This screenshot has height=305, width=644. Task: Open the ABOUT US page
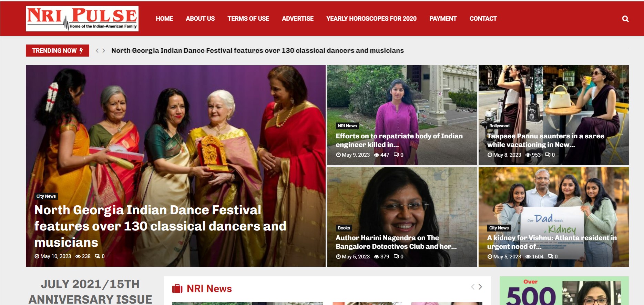(200, 19)
